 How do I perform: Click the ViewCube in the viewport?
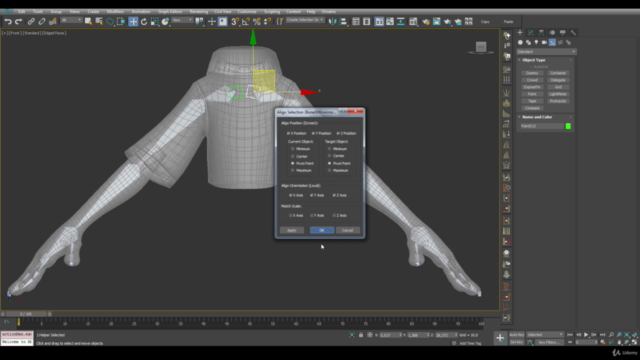click(481, 47)
